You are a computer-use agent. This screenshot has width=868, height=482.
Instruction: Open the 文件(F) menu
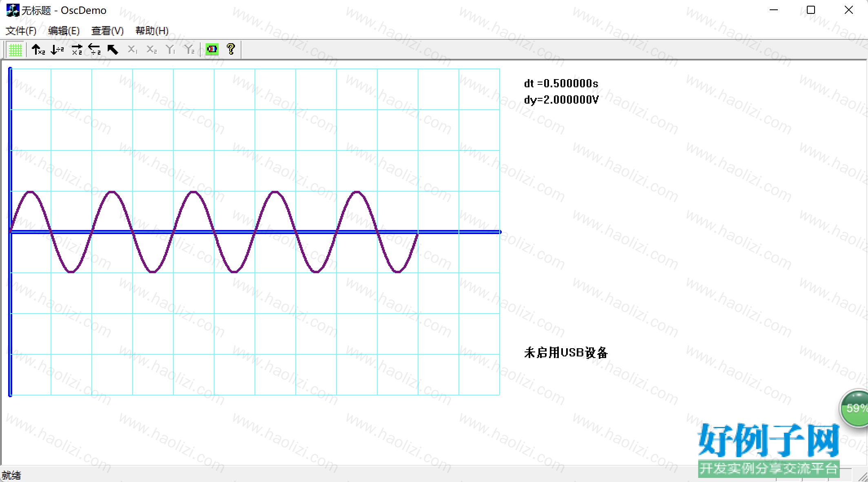point(21,31)
